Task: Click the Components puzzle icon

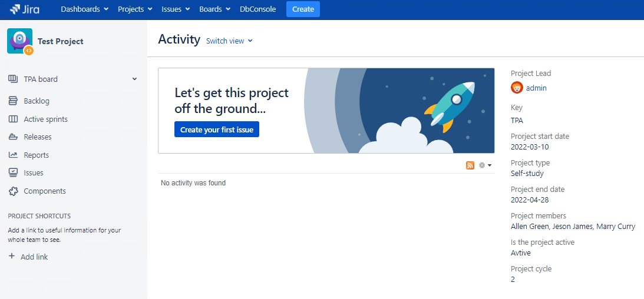Action: point(13,191)
